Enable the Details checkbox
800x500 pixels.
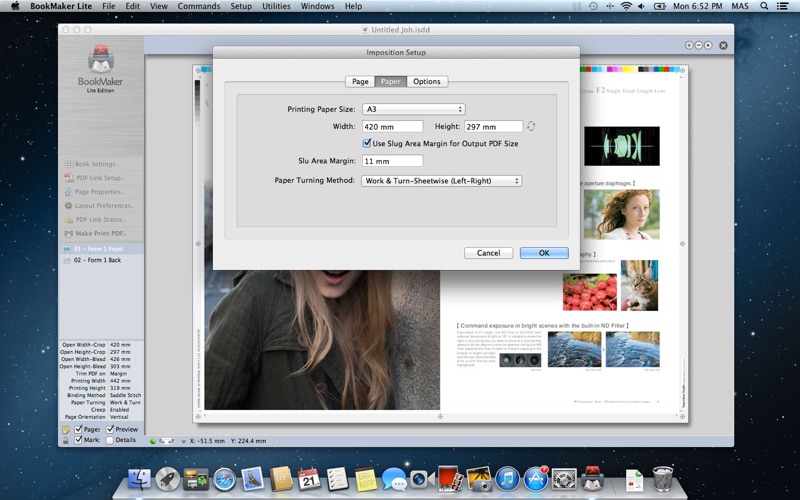(x=110, y=440)
